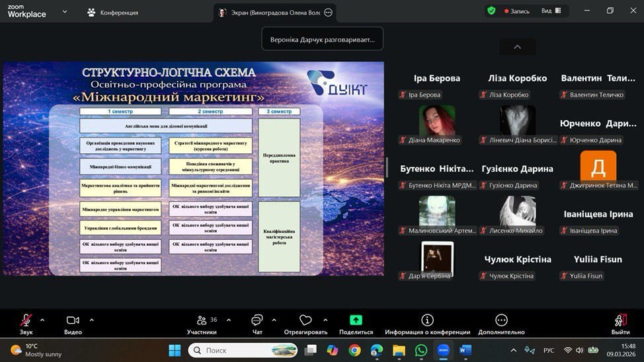Open the Reactions heart icon

click(305, 320)
